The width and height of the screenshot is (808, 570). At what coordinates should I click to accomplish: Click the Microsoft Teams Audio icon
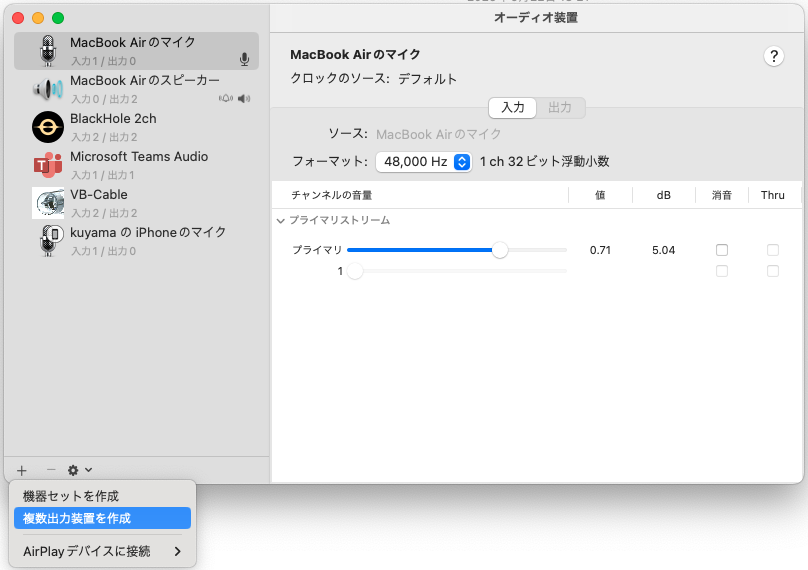point(48,165)
